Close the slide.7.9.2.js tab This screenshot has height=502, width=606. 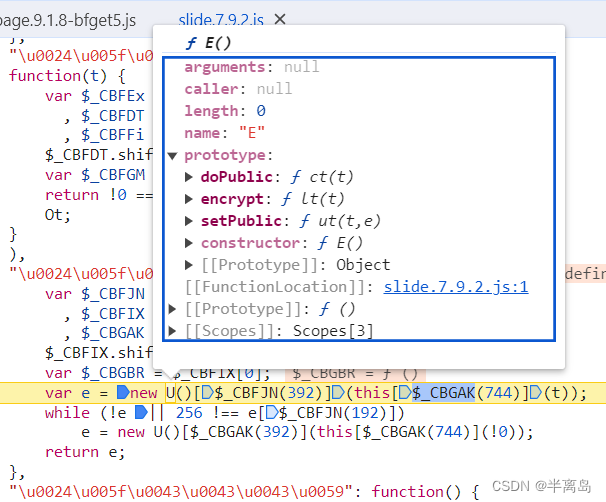pos(280,19)
